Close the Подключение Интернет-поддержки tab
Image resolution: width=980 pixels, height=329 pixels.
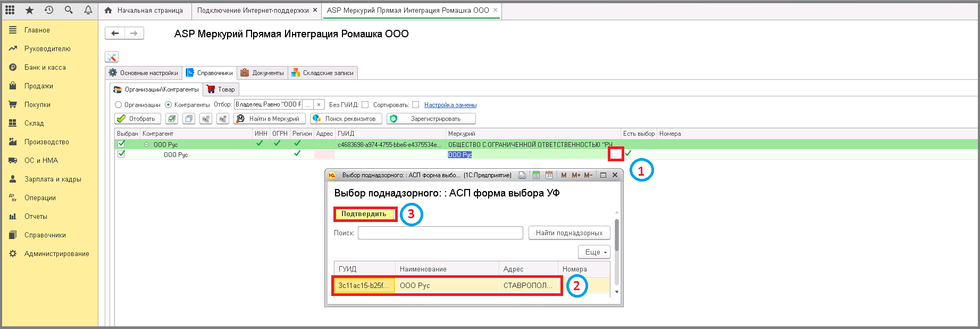pos(315,10)
